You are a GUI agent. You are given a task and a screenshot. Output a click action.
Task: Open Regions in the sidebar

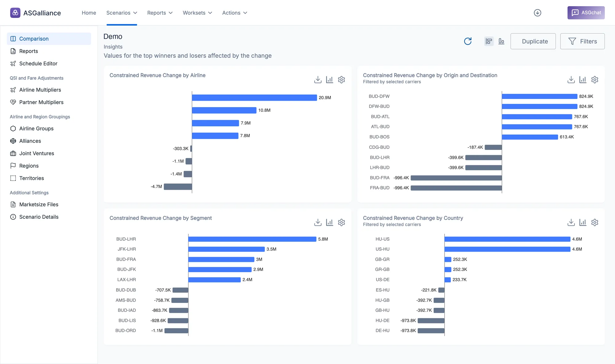tap(49, 166)
